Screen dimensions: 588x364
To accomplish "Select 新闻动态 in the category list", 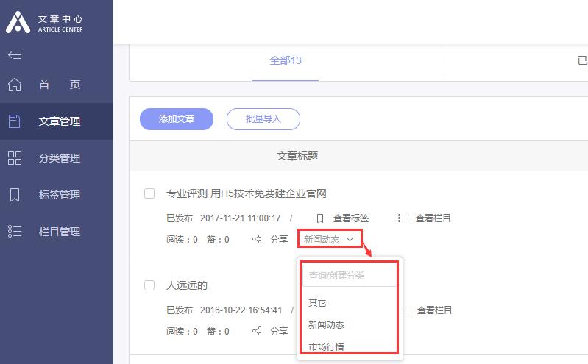I will point(326,324).
